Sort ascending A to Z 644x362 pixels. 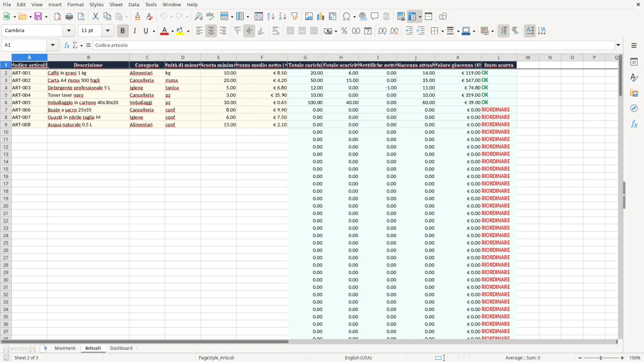tap(271, 17)
